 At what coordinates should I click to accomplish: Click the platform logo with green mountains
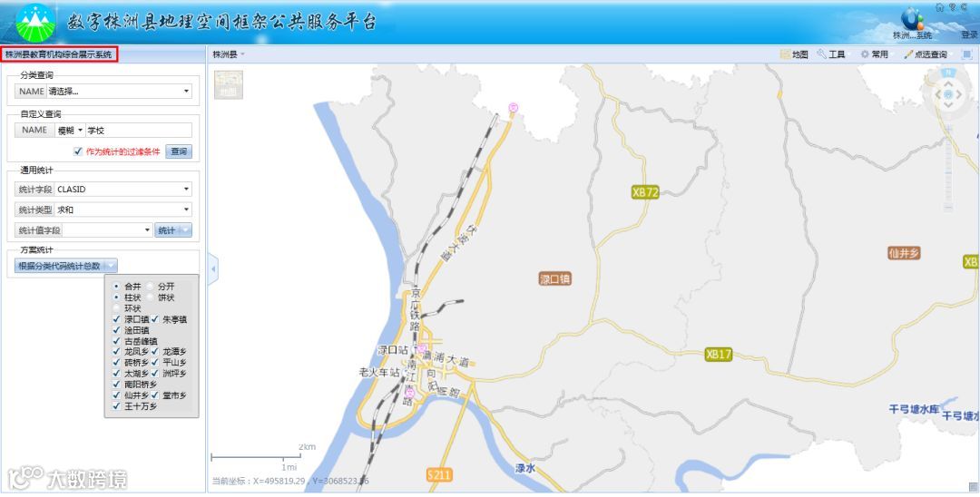tap(35, 23)
